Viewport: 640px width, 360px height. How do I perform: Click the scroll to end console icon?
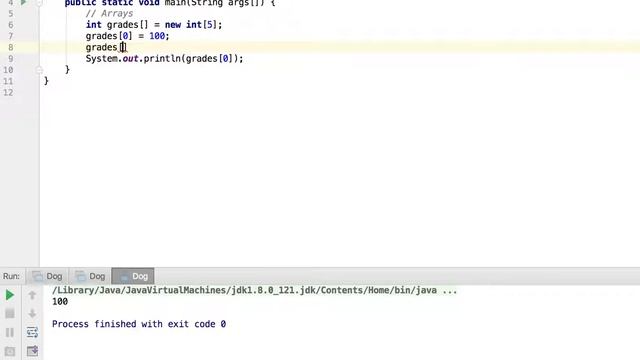pyautogui.click(x=32, y=351)
